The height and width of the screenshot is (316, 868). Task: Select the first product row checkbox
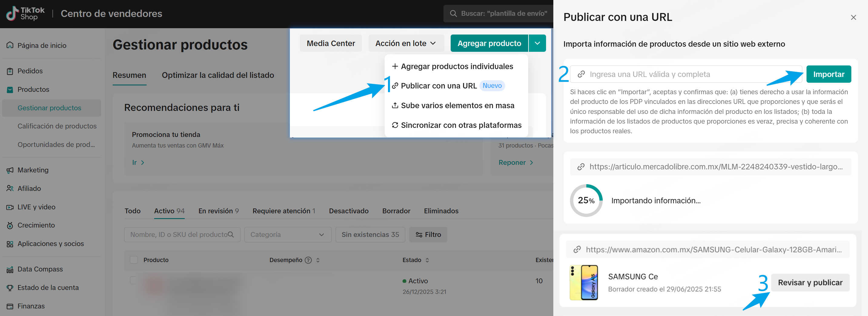(x=134, y=280)
